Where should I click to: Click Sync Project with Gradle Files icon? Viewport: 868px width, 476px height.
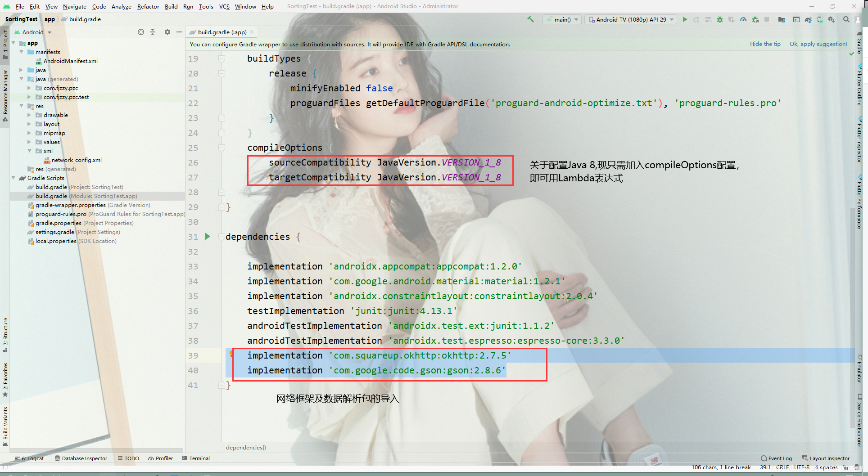coord(808,19)
